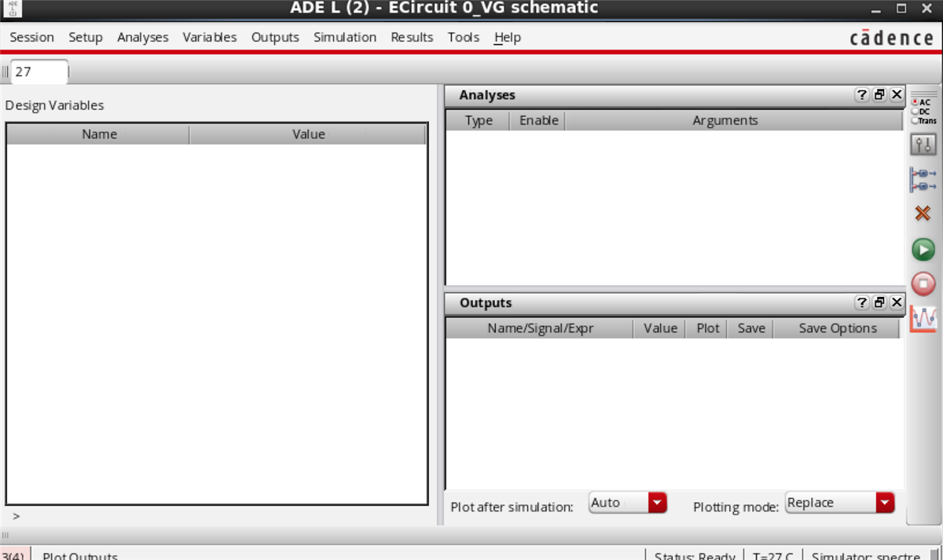Click the Choose Analyses AC/DC/Trans icon
Viewport: 943px width, 560px height.
923,111
